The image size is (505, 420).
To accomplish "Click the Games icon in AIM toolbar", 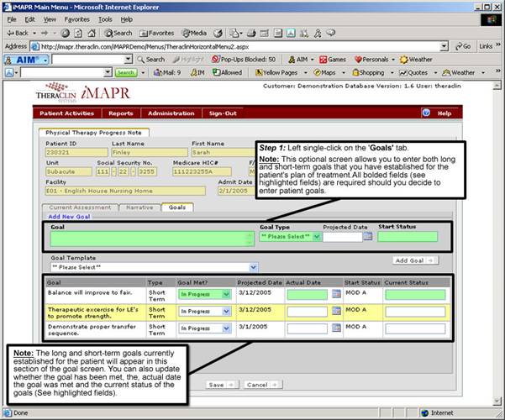I will 333,60.
